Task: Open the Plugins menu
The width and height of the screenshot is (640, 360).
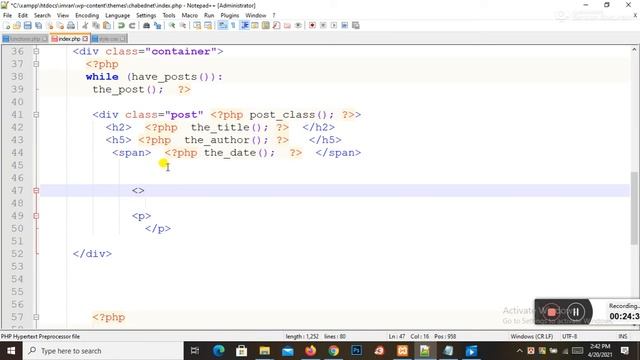Action: [x=230, y=16]
